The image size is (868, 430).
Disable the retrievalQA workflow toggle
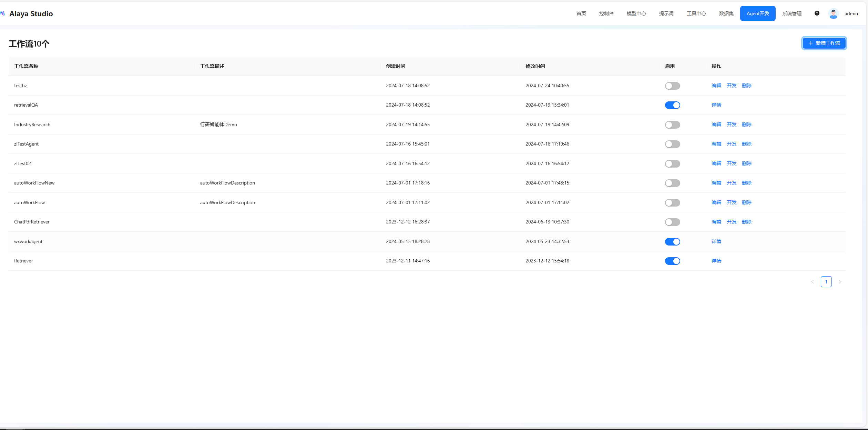tap(672, 105)
